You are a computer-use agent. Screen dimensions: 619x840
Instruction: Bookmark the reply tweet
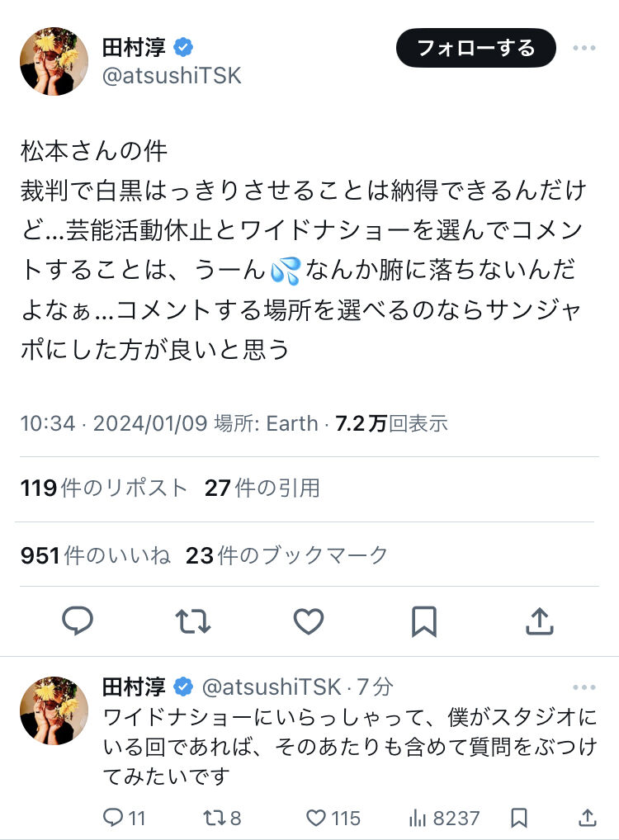click(518, 818)
